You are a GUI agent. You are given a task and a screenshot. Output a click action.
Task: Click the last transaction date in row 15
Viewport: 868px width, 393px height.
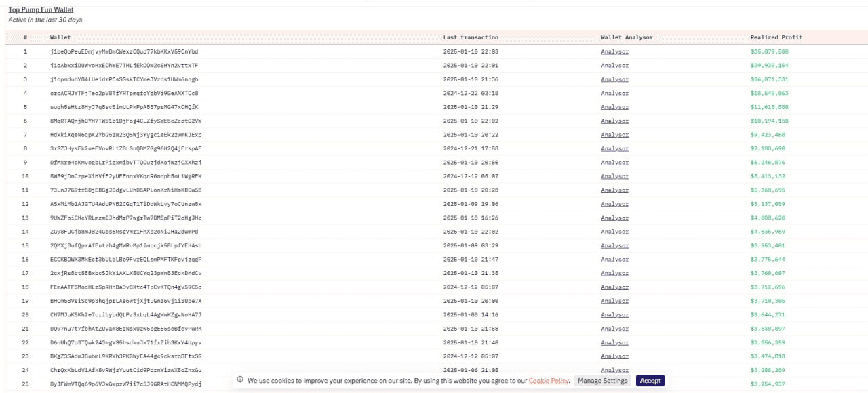pos(471,245)
